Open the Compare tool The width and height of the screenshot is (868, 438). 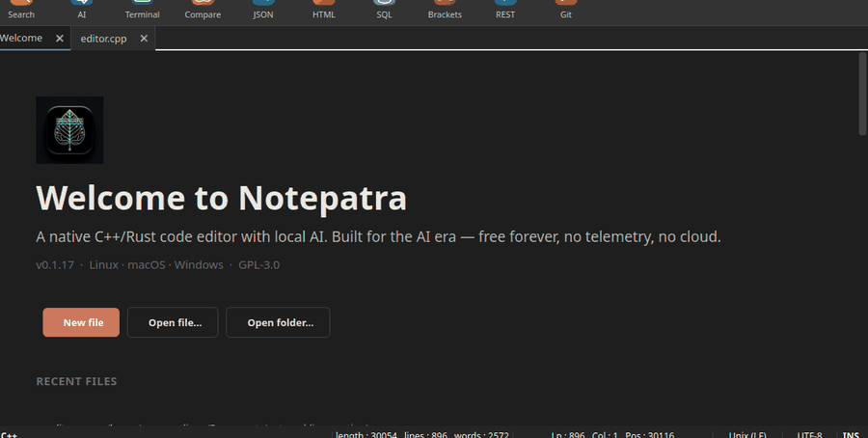(203, 11)
